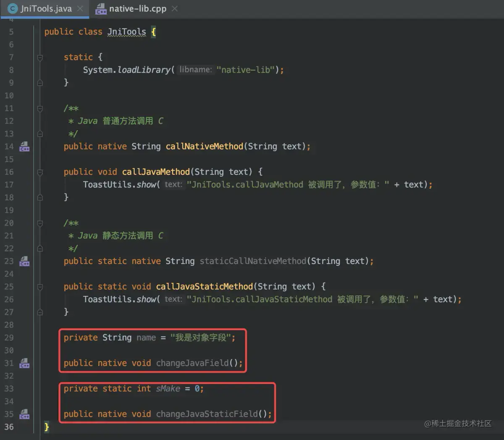The height and width of the screenshot is (440, 504).
Task: Open C++ implementation of staticCallNativeMethod from gutter
Action: point(24,261)
